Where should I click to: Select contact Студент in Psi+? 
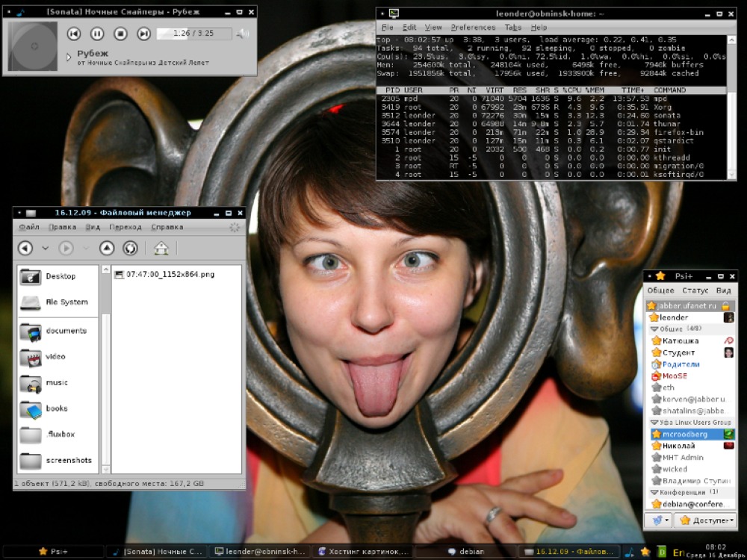click(x=692, y=353)
